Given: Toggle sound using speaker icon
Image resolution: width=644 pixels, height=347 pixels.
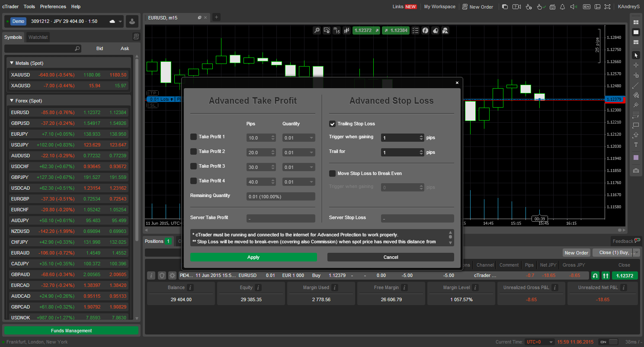Looking at the screenshot, I should click(574, 6).
